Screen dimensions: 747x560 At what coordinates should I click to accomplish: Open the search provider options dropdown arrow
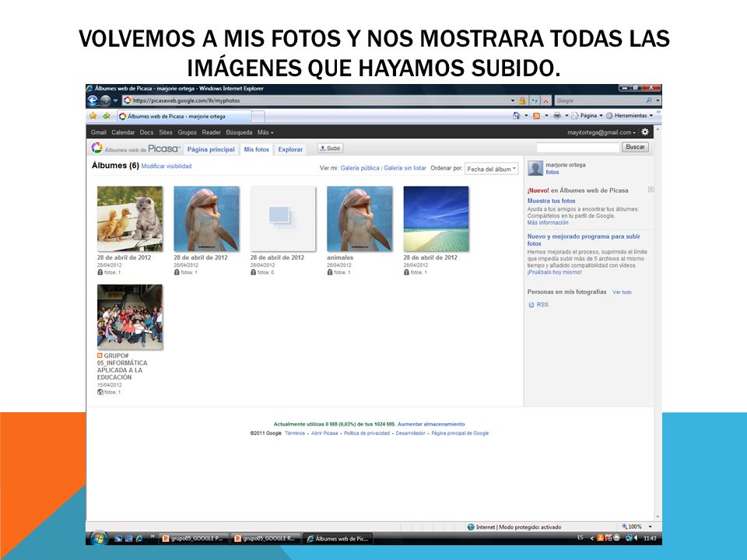658,100
